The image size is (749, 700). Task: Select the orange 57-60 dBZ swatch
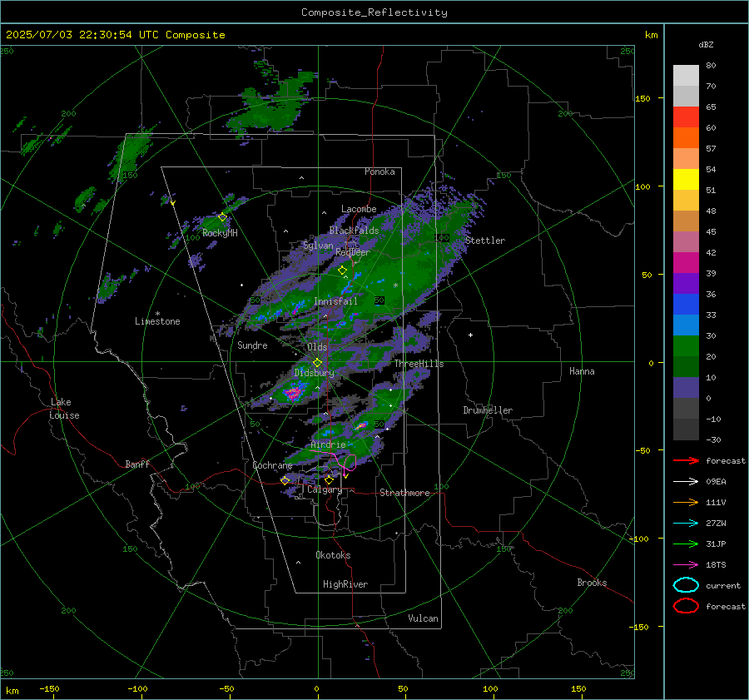tap(686, 138)
